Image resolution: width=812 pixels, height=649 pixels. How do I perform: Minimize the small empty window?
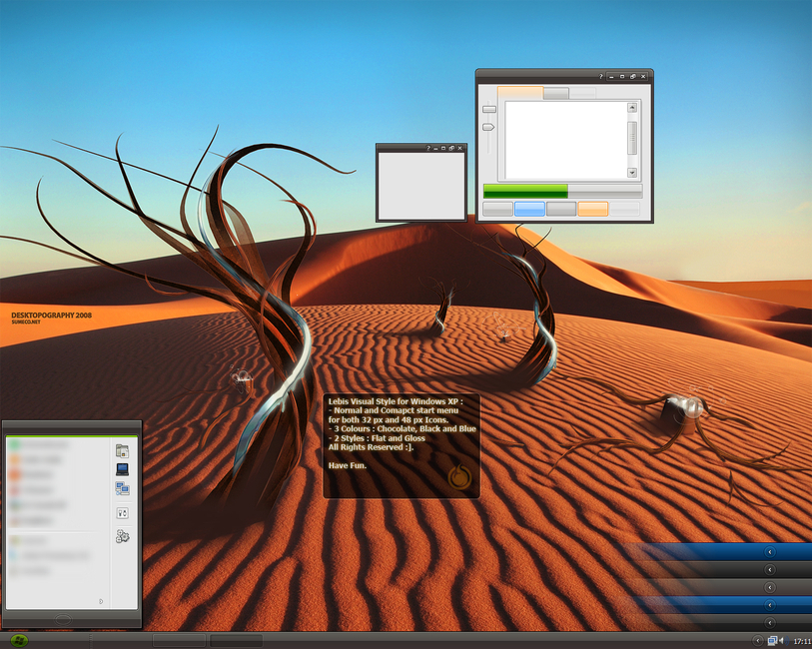(435, 148)
